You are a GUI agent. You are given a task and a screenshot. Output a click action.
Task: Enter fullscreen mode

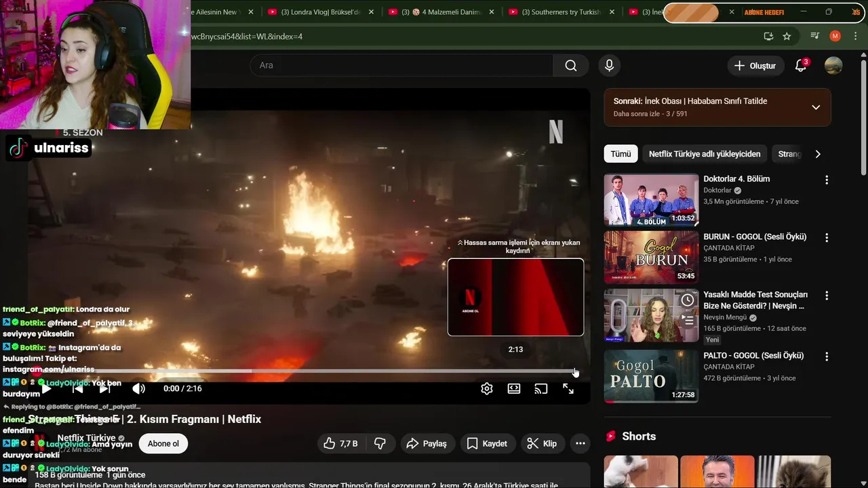click(568, 388)
